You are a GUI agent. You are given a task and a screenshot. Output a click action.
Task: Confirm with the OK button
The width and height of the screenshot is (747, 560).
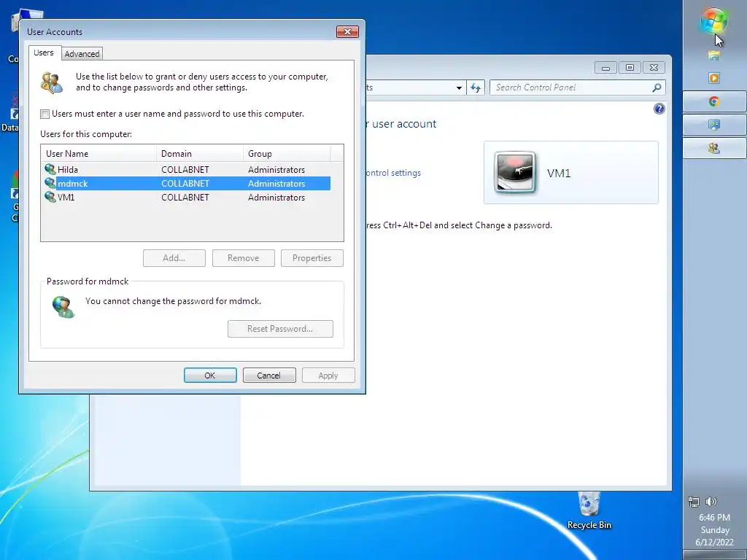[210, 376]
